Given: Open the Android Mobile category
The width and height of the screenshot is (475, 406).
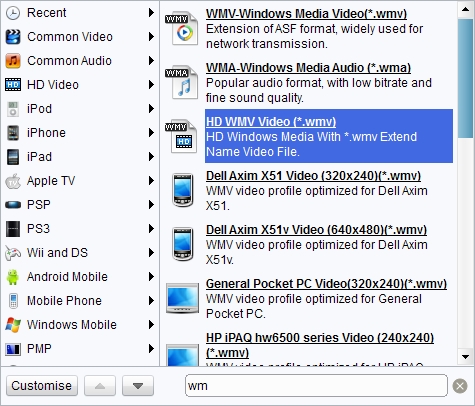Looking at the screenshot, I should 80,277.
